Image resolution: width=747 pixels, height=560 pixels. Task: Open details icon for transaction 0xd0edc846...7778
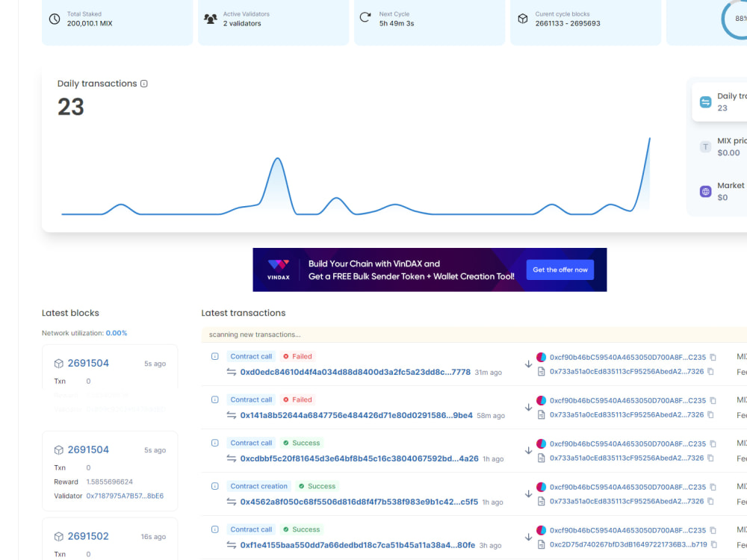(215, 356)
